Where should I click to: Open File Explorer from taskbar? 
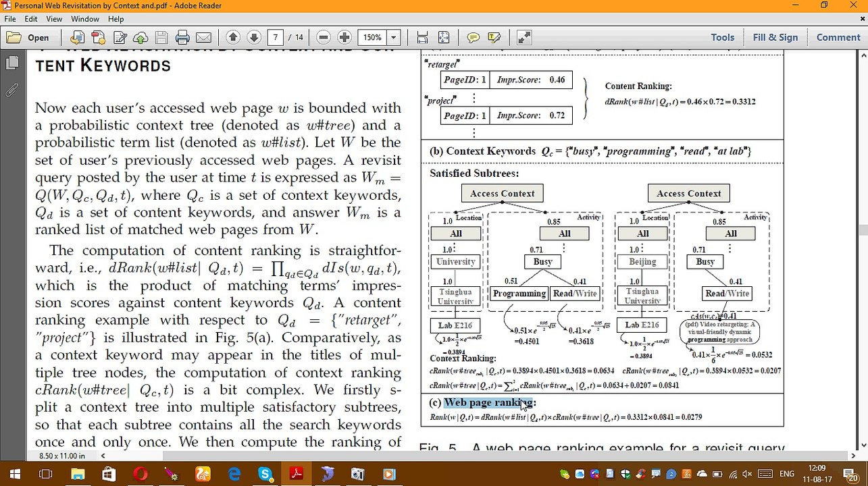pos(77,475)
